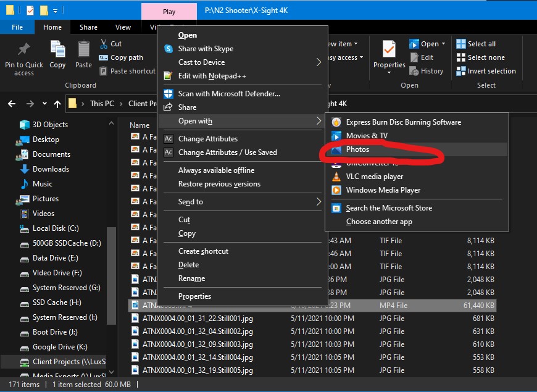This screenshot has height=392, width=537.
Task: Choose Change Attributes / Use Saved
Action: tap(228, 152)
